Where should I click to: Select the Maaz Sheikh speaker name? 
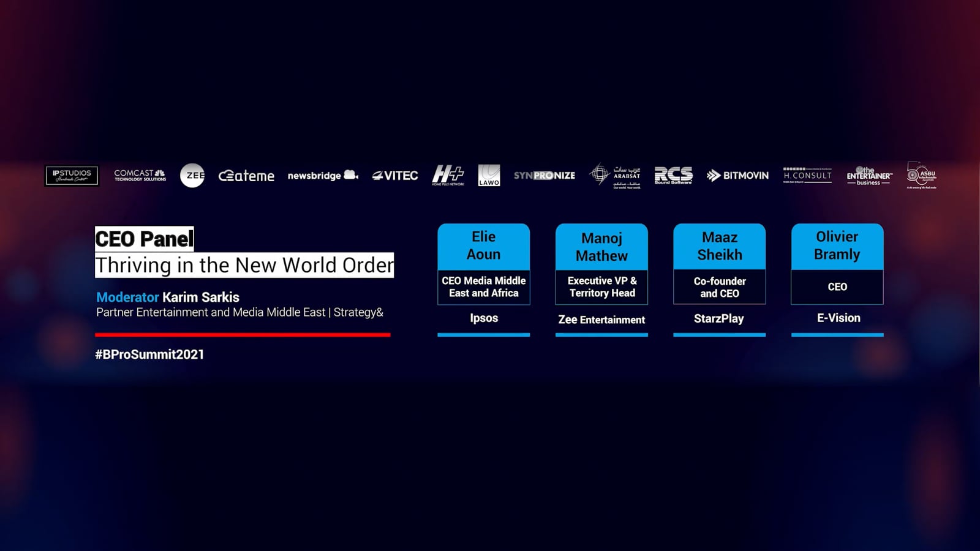tap(720, 246)
